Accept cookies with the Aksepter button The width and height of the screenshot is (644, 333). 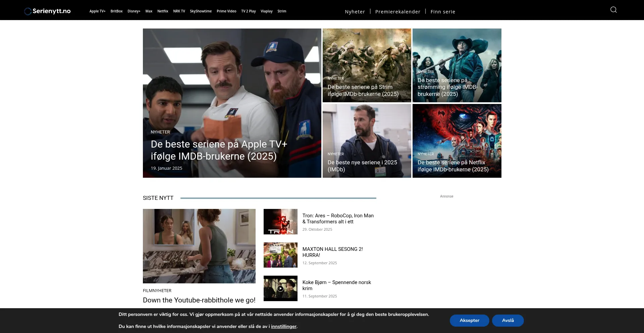[469, 320]
